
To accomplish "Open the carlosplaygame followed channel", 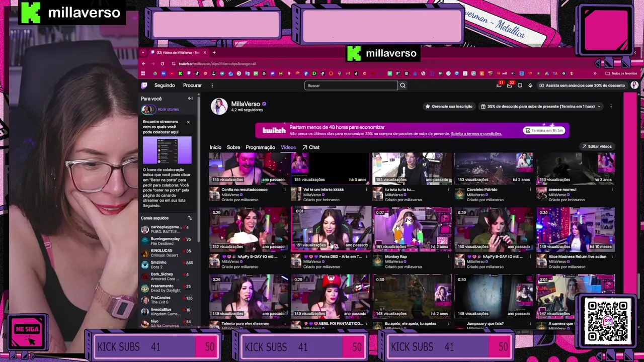I will pos(166,229).
